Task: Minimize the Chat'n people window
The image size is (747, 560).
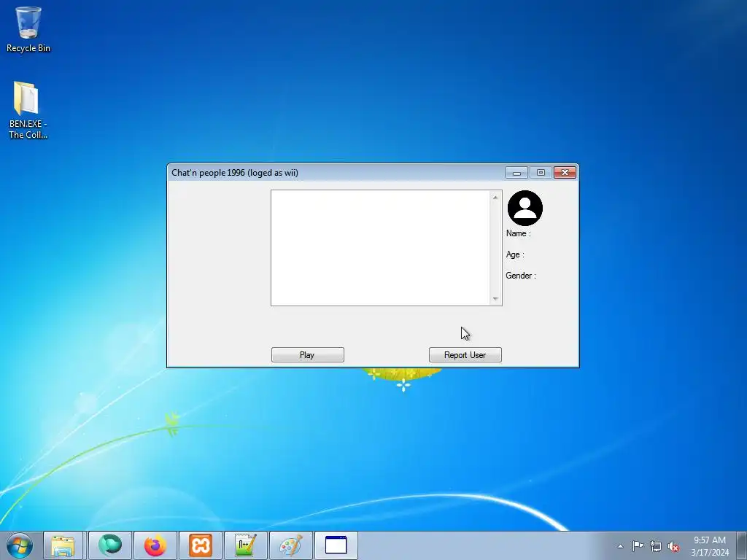Action: pyautogui.click(x=516, y=172)
